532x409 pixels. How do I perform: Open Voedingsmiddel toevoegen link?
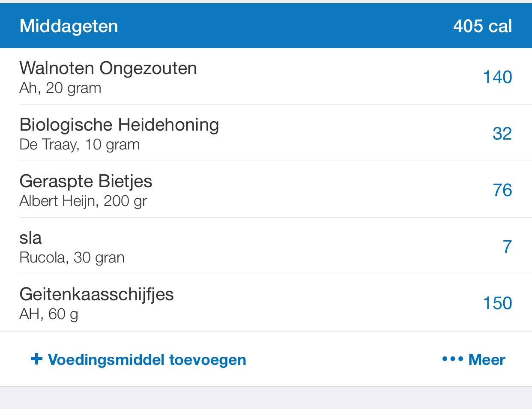147,360
